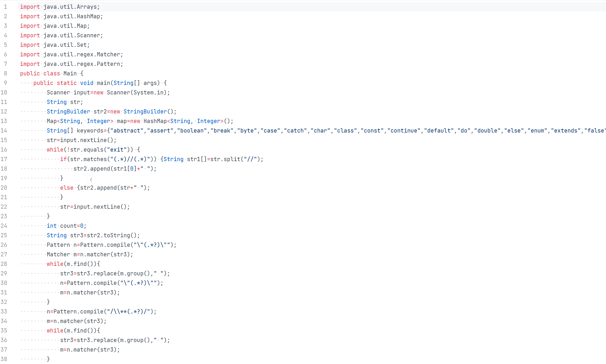Click 'while' keyword on line 35

pos(55,331)
